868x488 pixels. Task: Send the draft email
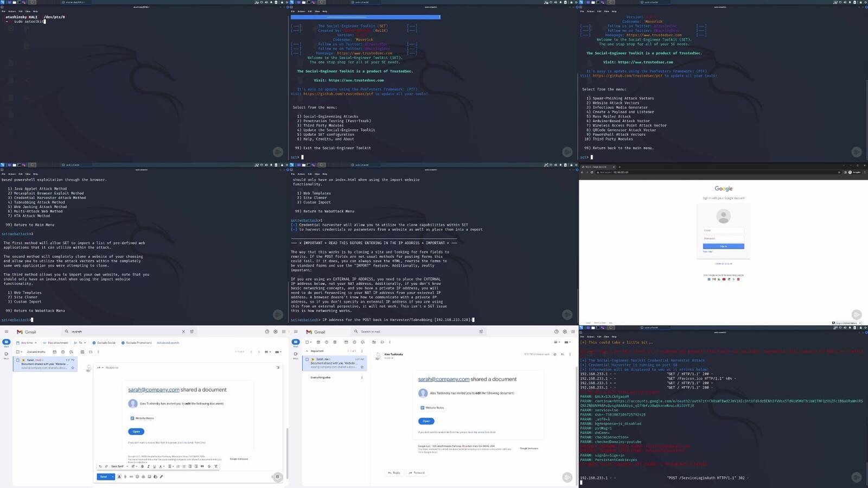tap(104, 477)
